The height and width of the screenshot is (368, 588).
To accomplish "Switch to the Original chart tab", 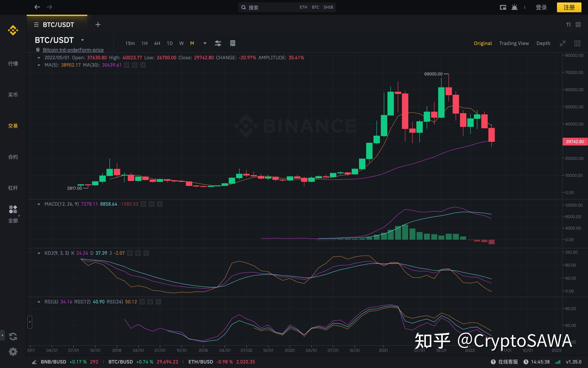I will point(483,43).
